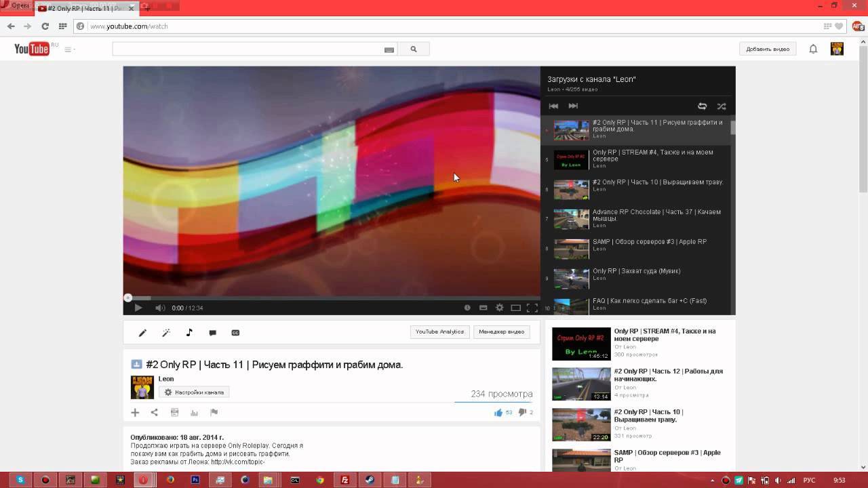Select playlist item Only RP Захват суда
Viewport: 868px width, 488px height.
[636, 278]
